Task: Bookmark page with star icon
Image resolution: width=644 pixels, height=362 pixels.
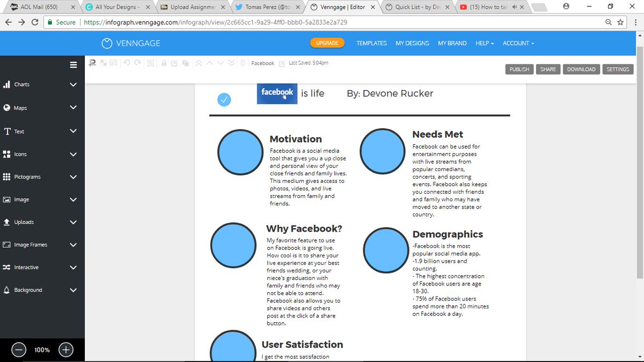Action: 620,23
